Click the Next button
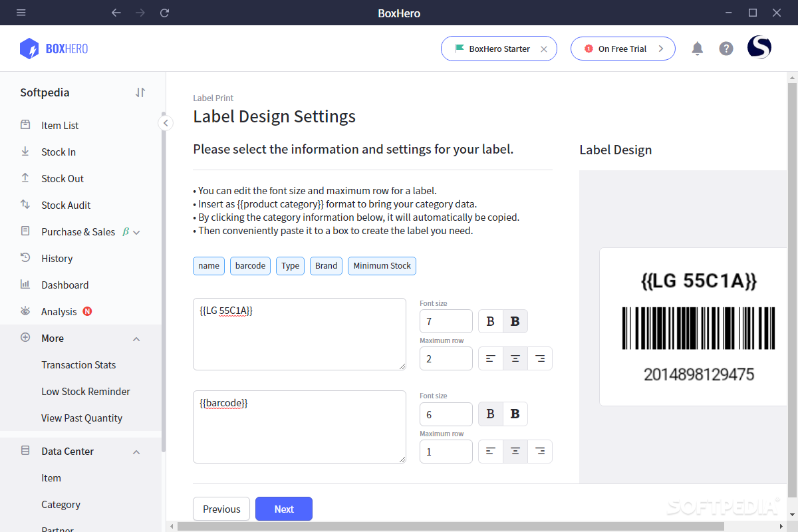 coord(284,509)
